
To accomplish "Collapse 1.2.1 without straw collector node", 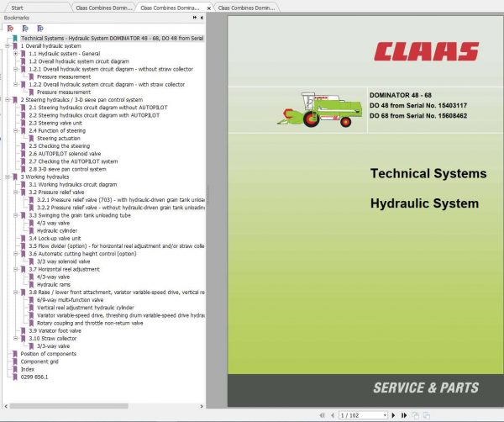I will [x=15, y=69].
